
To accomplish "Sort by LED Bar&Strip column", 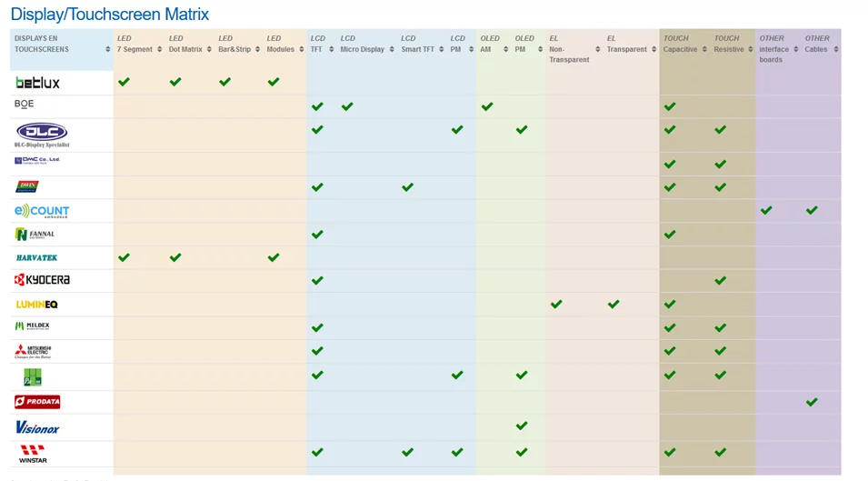I will (257, 49).
